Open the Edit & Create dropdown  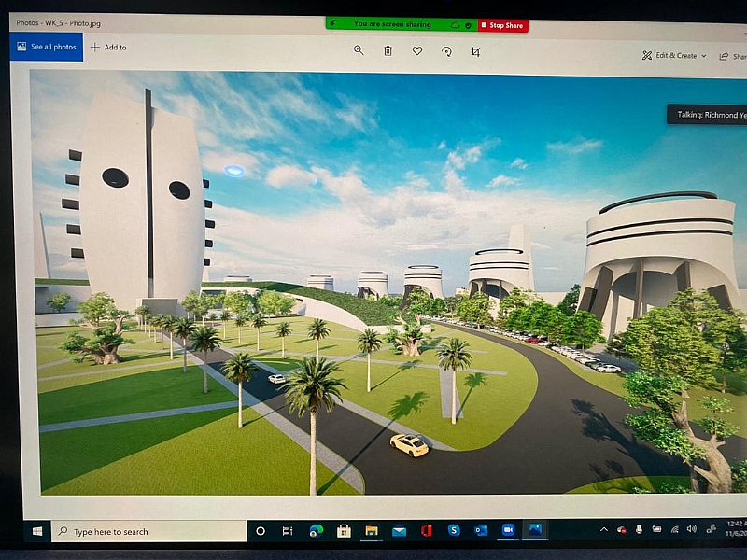pos(674,55)
